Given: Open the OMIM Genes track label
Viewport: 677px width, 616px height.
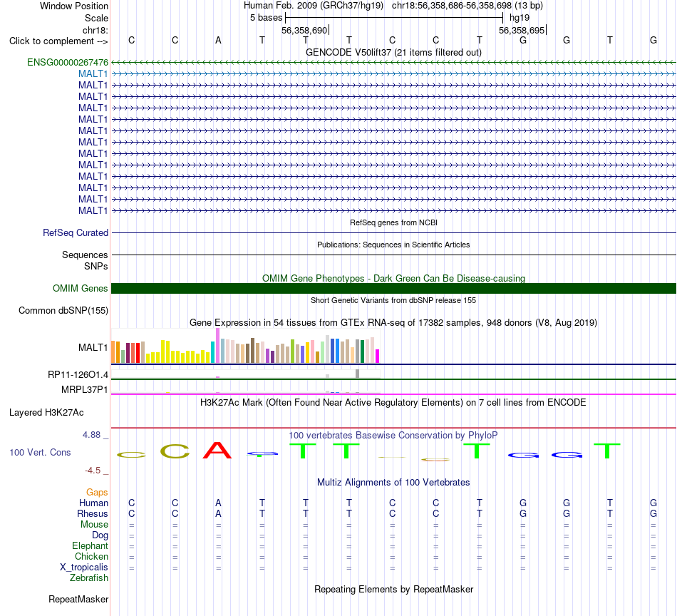Looking at the screenshot, I should click(81, 288).
